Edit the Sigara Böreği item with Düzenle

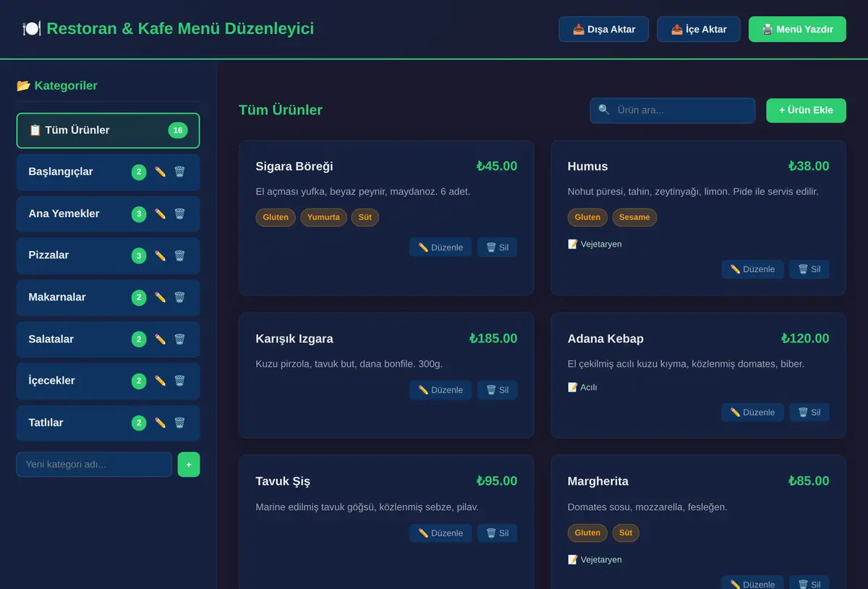(441, 247)
